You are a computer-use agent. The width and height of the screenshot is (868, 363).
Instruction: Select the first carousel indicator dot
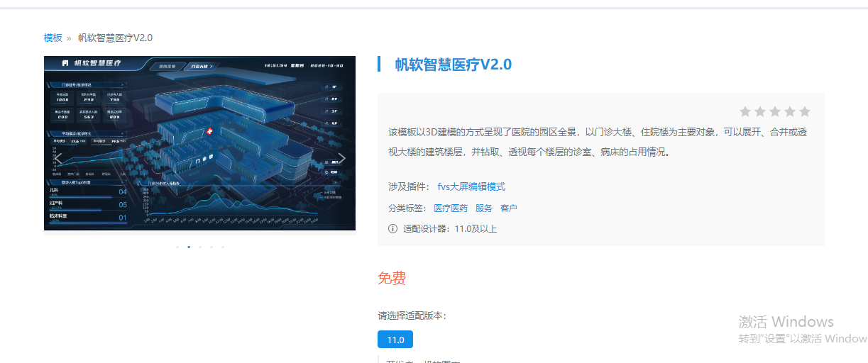[177, 247]
